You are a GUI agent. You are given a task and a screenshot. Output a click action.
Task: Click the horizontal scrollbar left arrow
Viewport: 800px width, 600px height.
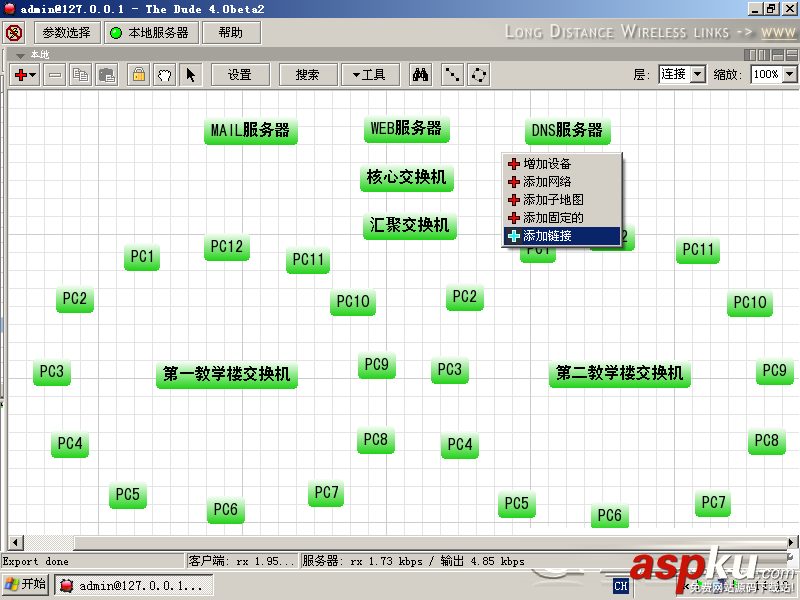[16, 542]
